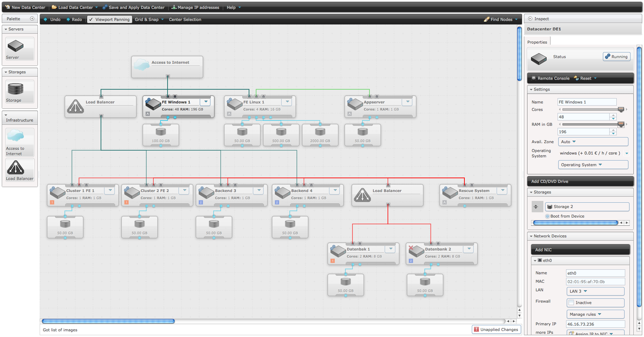The height and width of the screenshot is (337, 644).
Task: Click the Server icon in the palette
Action: pyautogui.click(x=16, y=46)
